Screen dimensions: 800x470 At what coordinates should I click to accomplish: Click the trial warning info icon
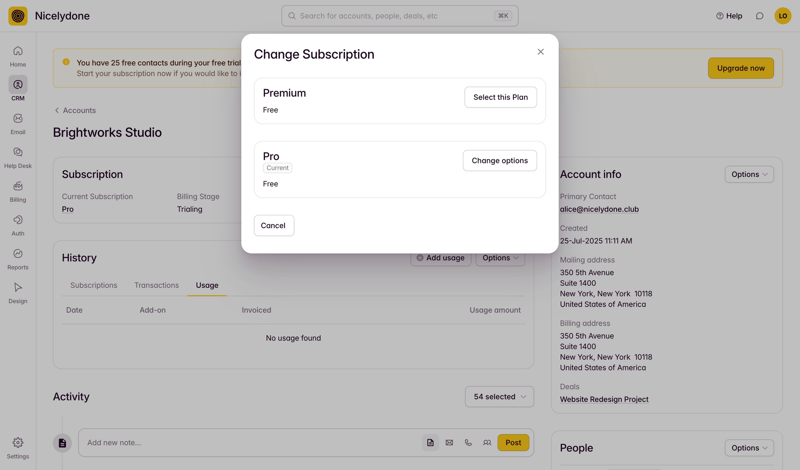tap(66, 62)
